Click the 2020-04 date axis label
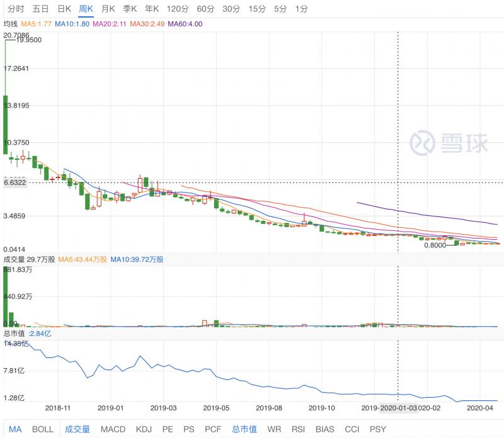 [x=479, y=408]
